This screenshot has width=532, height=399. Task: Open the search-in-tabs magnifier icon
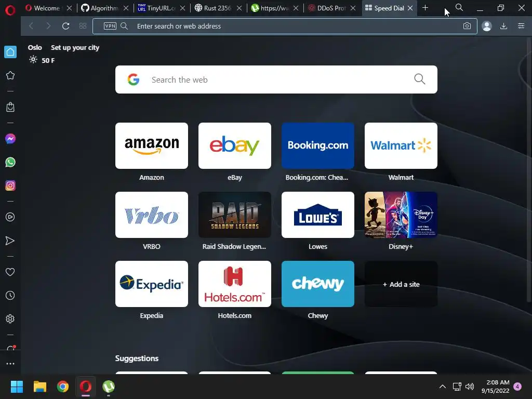click(x=459, y=7)
